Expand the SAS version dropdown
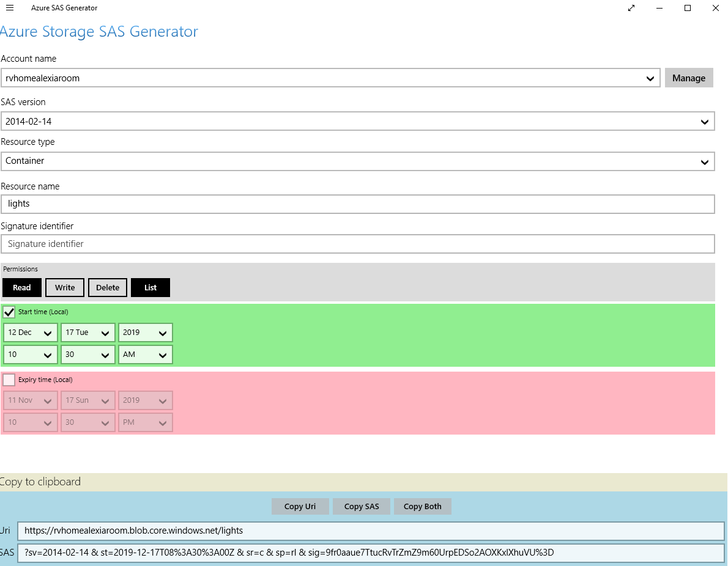 704,121
